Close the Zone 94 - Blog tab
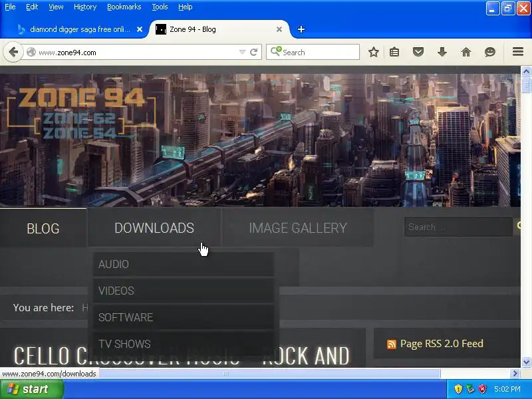This screenshot has height=399, width=532. click(x=279, y=29)
